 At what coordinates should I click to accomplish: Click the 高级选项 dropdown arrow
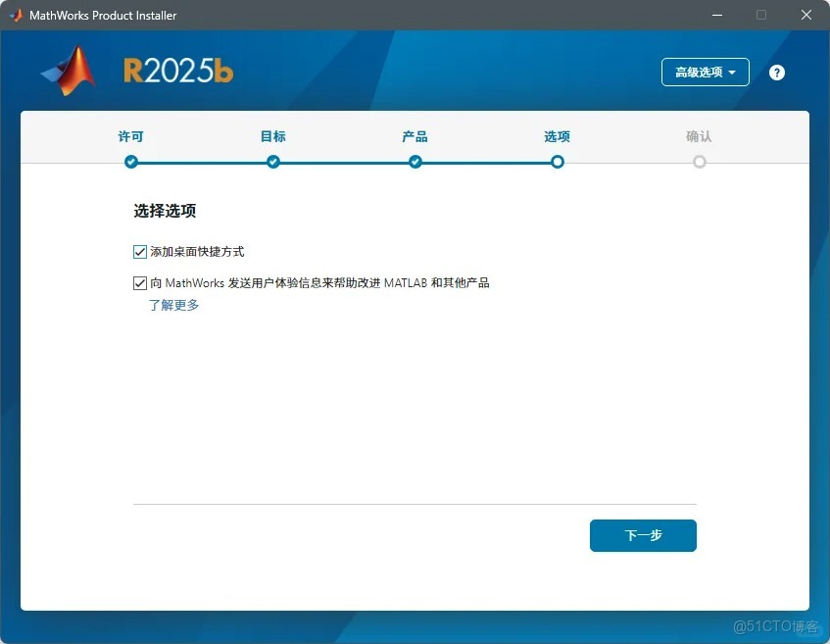pos(732,72)
